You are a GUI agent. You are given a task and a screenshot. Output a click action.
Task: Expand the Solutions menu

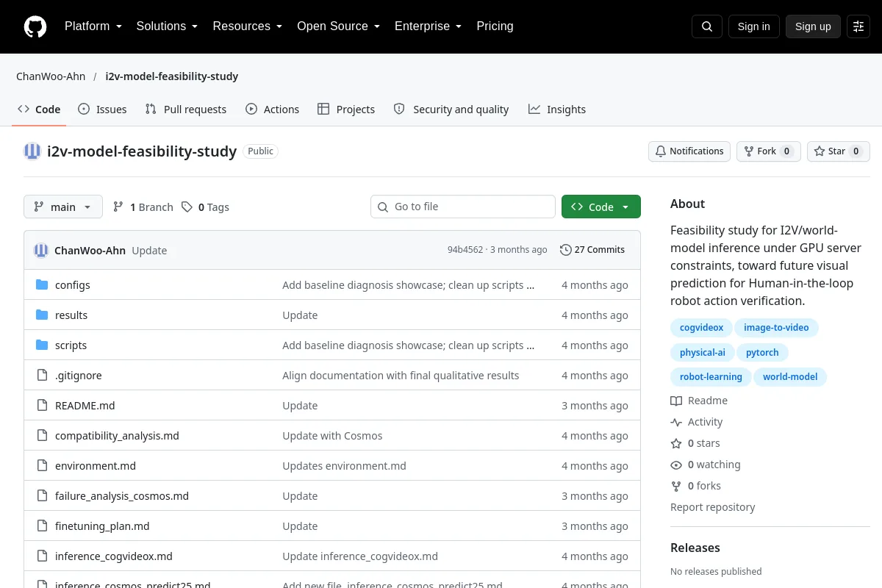pyautogui.click(x=168, y=26)
